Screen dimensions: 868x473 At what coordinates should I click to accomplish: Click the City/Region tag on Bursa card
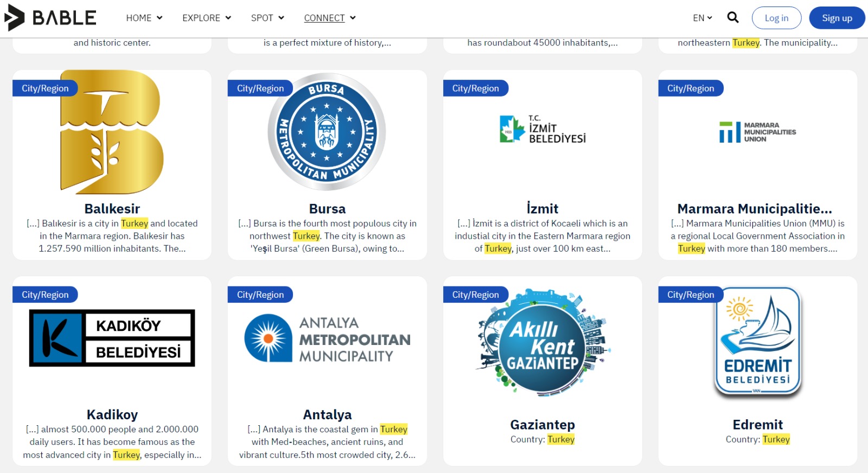pyautogui.click(x=260, y=88)
